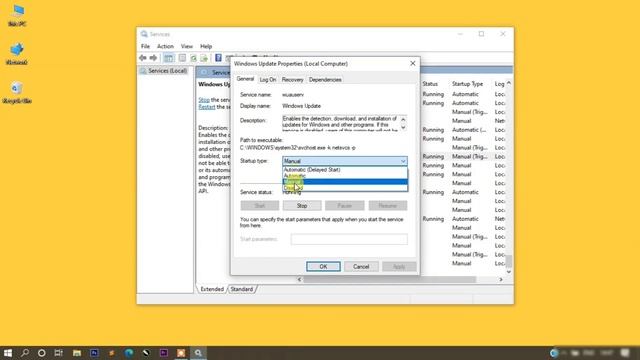Open Cortana circle on taskbar
The image size is (640, 360).
(42, 353)
